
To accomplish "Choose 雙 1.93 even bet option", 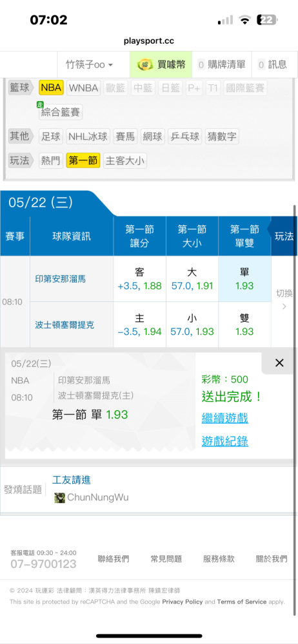I will pos(244,325).
